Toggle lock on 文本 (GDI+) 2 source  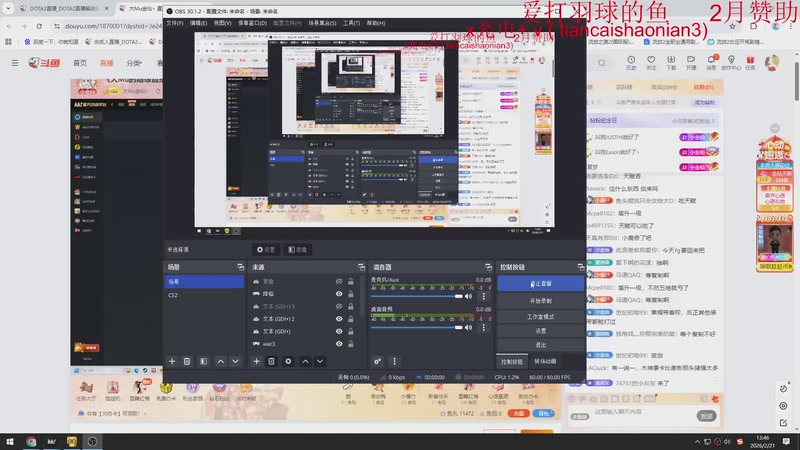click(x=351, y=319)
